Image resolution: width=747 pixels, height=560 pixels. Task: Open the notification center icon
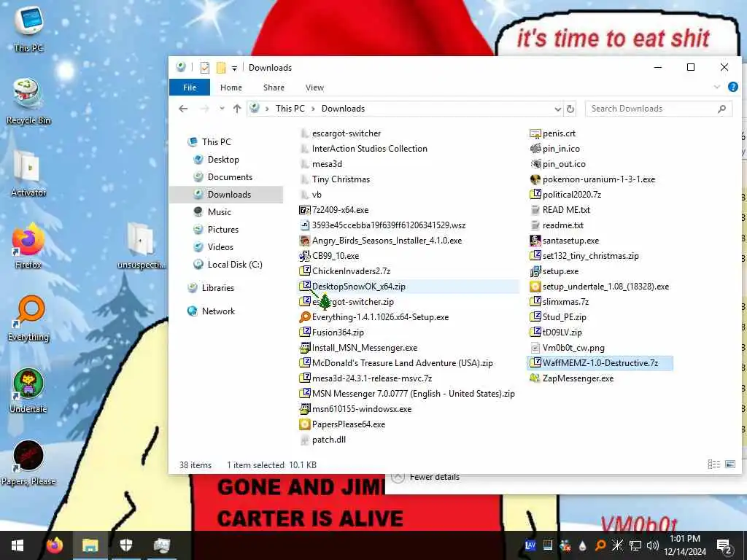coord(724,545)
